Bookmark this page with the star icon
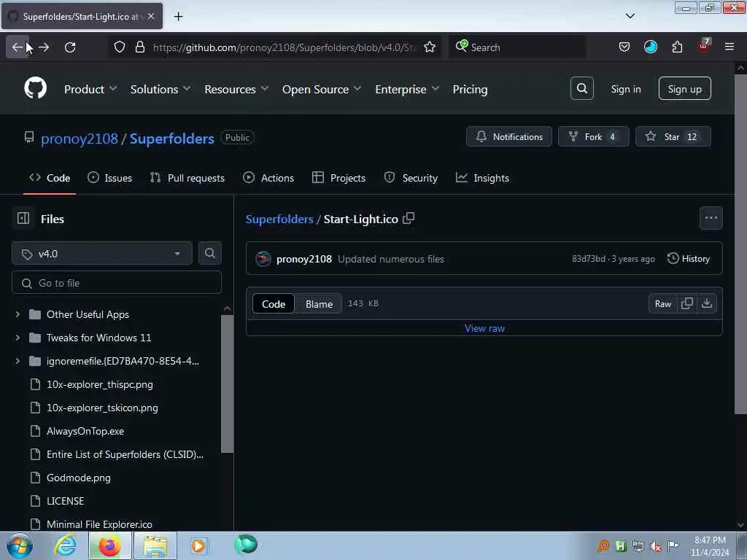747x560 pixels. point(430,47)
